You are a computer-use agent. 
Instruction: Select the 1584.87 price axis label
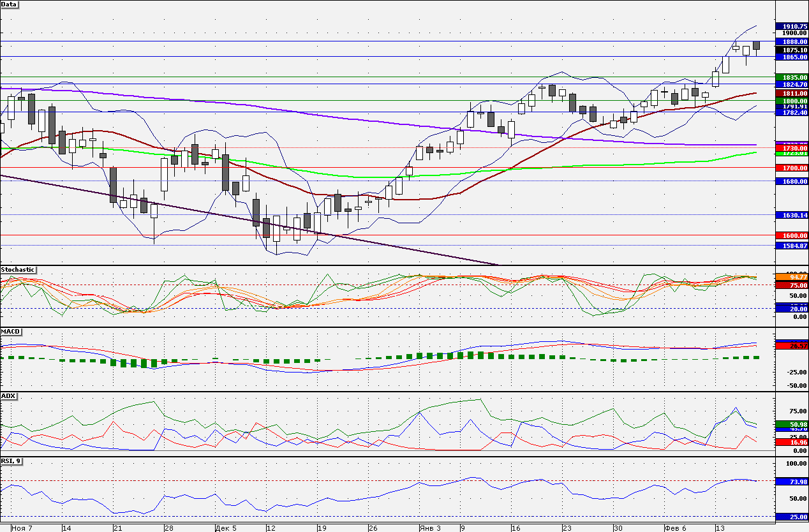pyautogui.click(x=792, y=246)
